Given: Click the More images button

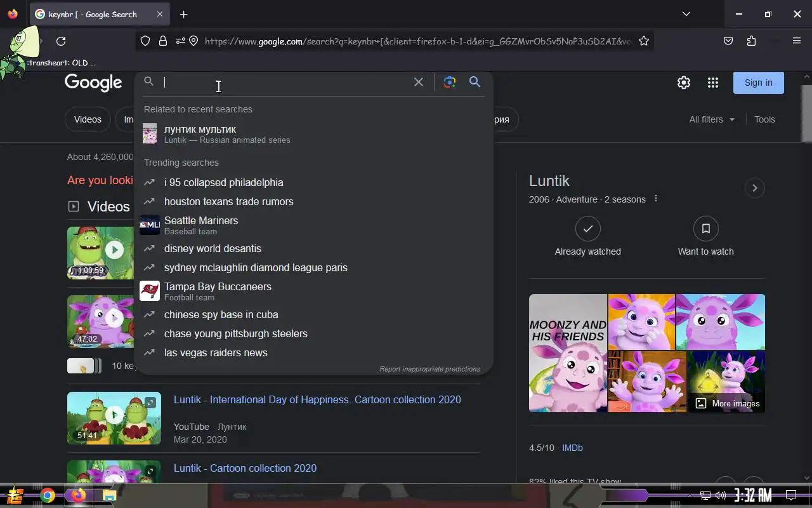Looking at the screenshot, I should click(727, 403).
